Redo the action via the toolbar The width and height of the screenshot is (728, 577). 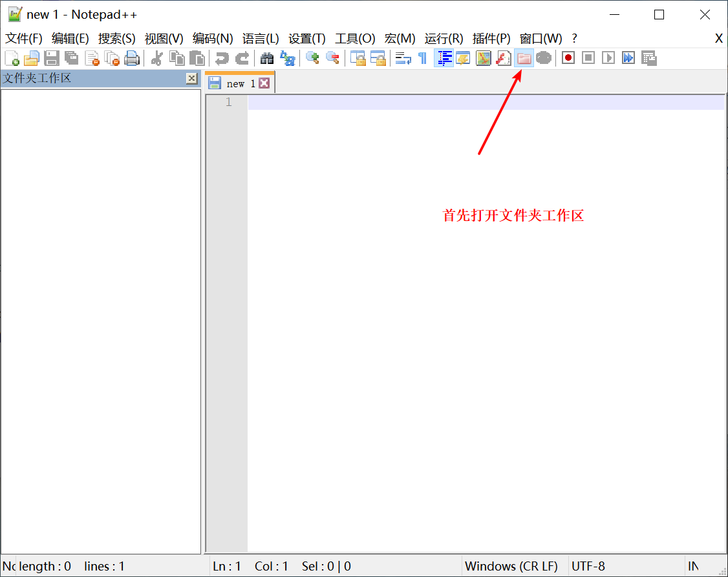[242, 58]
